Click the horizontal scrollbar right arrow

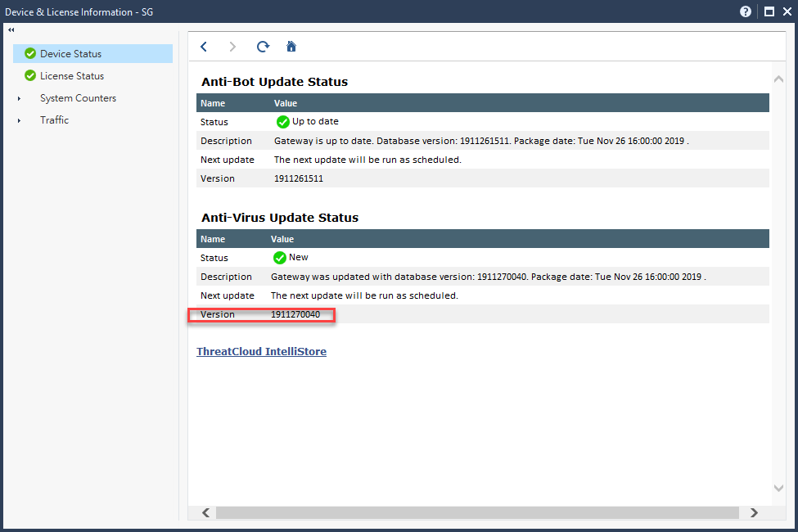pos(754,512)
